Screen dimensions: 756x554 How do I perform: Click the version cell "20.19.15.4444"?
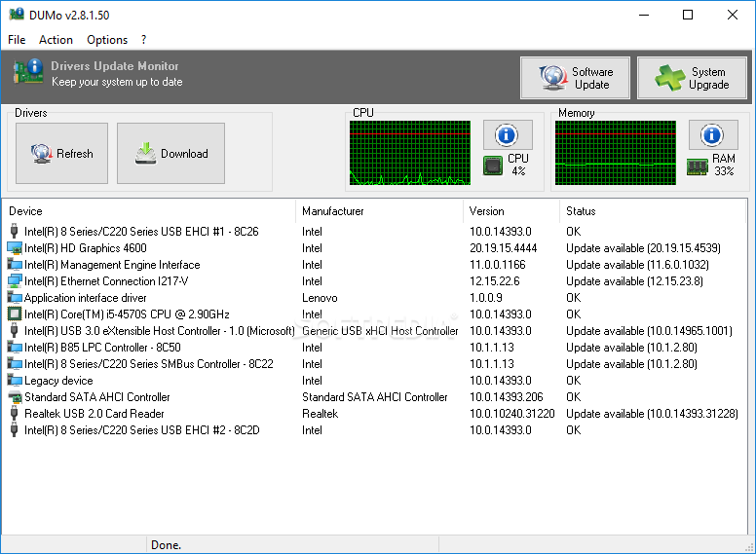click(x=503, y=248)
